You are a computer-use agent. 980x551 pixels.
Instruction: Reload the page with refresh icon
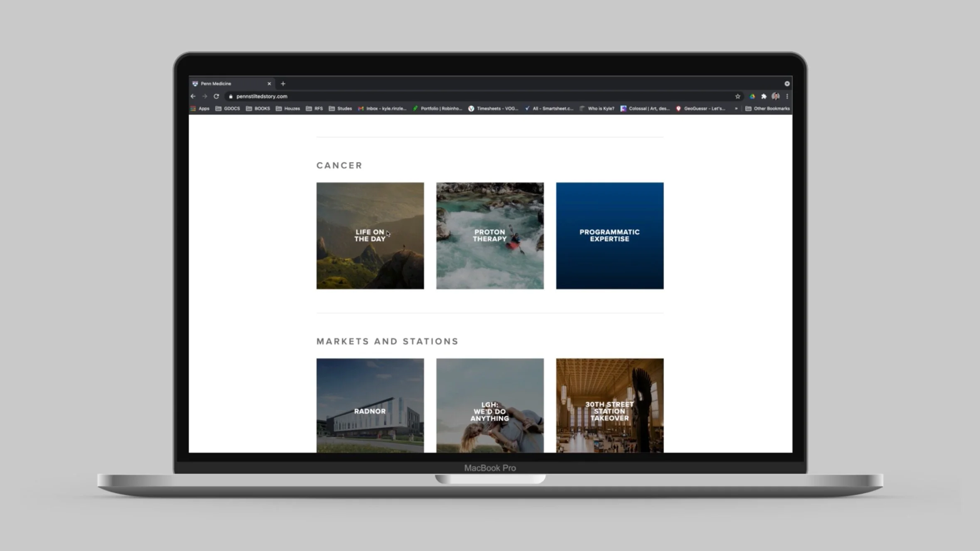pyautogui.click(x=216, y=96)
